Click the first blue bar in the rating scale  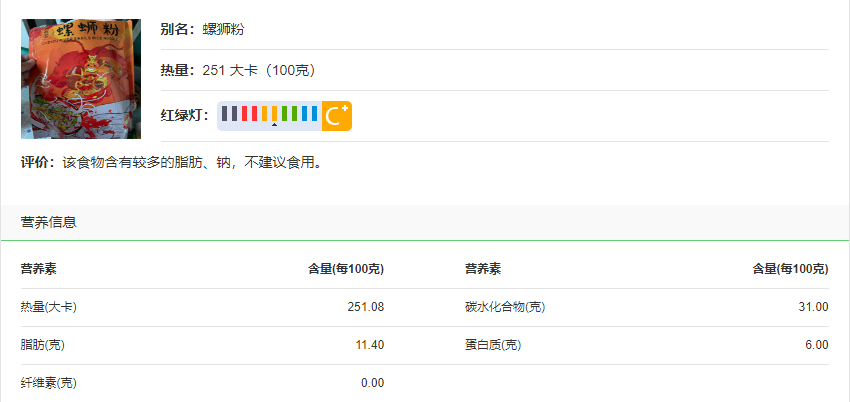305,113
